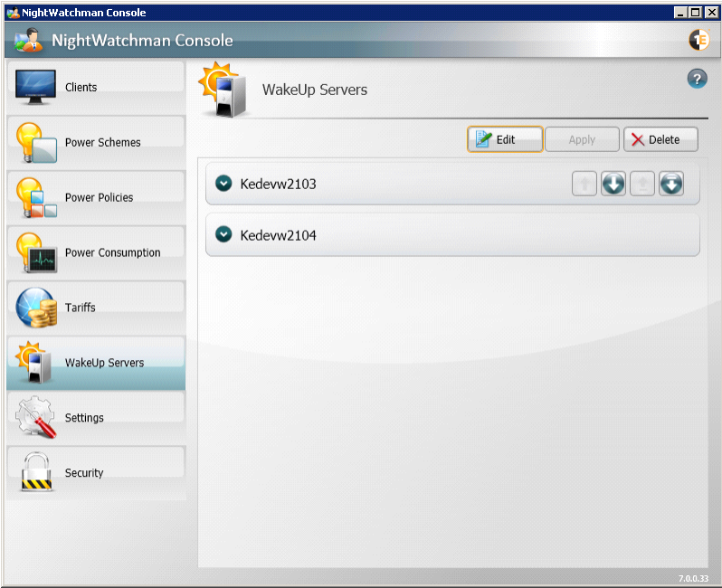Open the Settings section

[95, 418]
